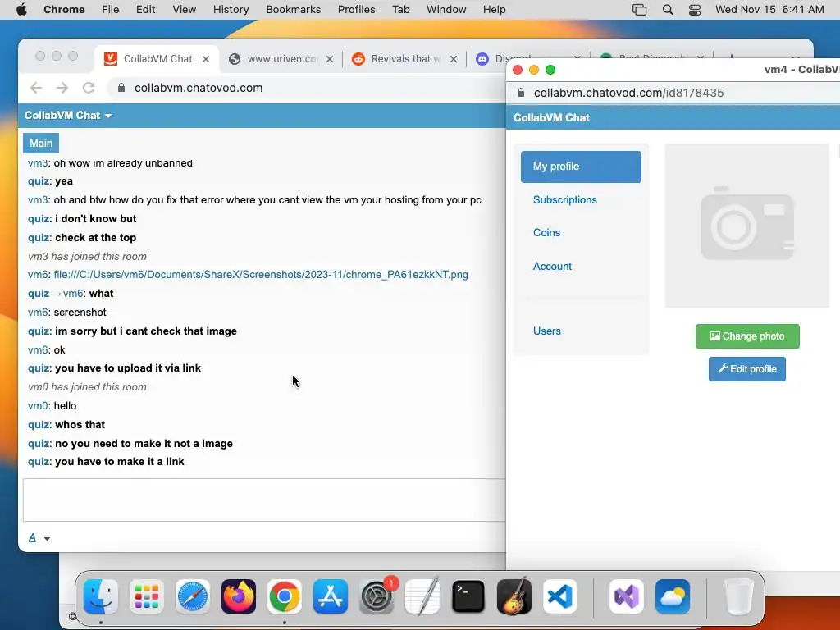Open the text formatting A dropdown
This screenshot has height=630, width=840.
[x=39, y=538]
